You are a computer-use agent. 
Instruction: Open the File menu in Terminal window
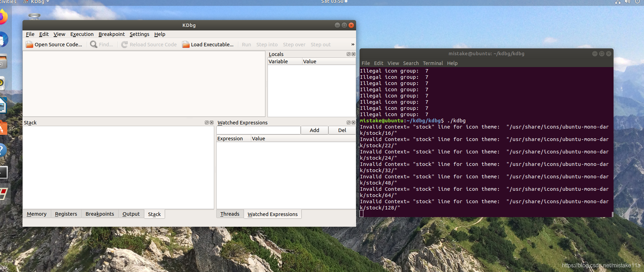pyautogui.click(x=366, y=63)
